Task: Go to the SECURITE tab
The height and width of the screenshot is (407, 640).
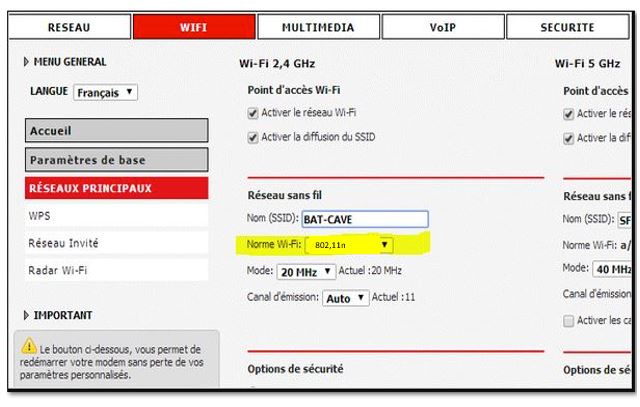Action: point(568,28)
